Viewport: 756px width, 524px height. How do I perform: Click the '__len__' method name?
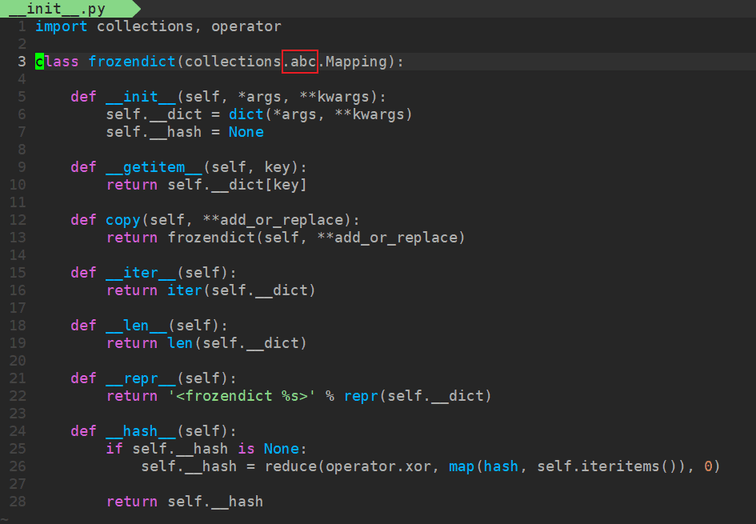136,325
